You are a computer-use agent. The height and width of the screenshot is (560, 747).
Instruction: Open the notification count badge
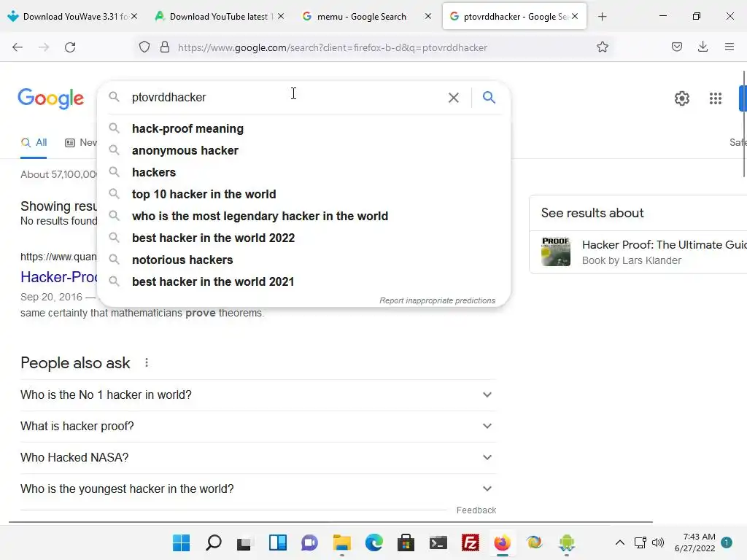(727, 542)
